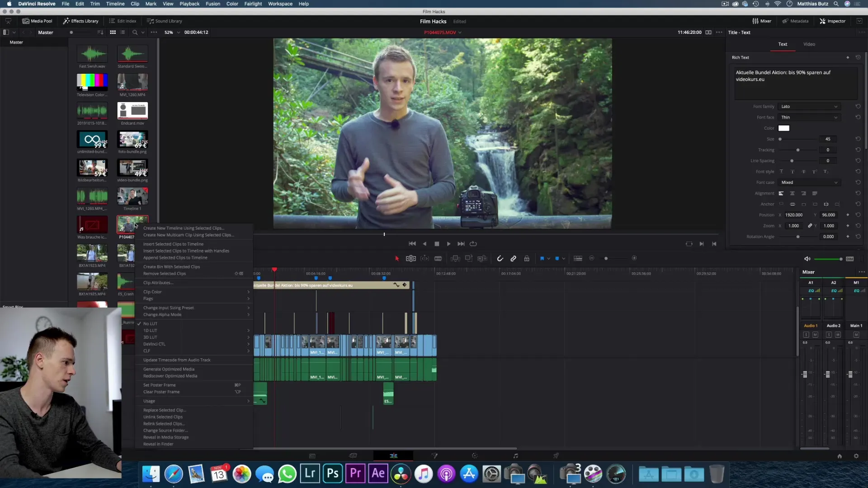Viewport: 868px width, 488px height.
Task: Toggle the Media Pool panel button
Action: pos(37,21)
